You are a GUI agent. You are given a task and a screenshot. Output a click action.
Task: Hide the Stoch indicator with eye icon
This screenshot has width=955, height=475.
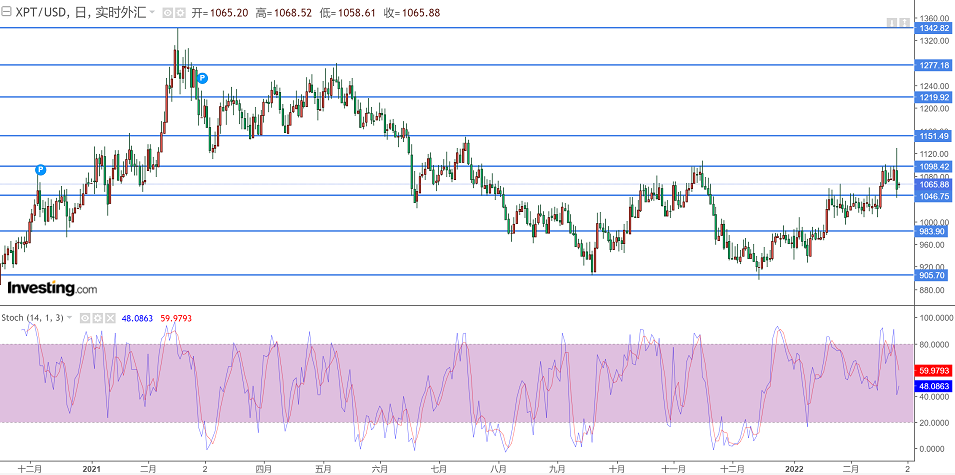point(85,318)
